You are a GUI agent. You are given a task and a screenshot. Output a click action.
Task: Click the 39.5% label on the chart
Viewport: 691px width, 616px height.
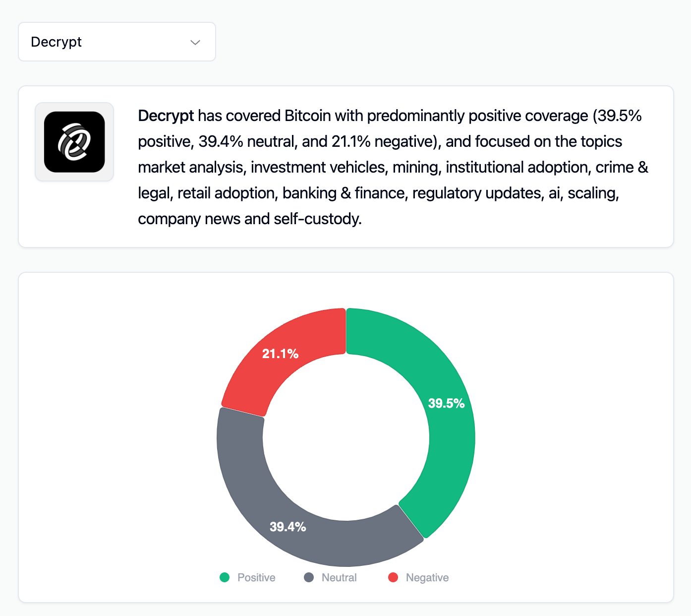click(446, 403)
